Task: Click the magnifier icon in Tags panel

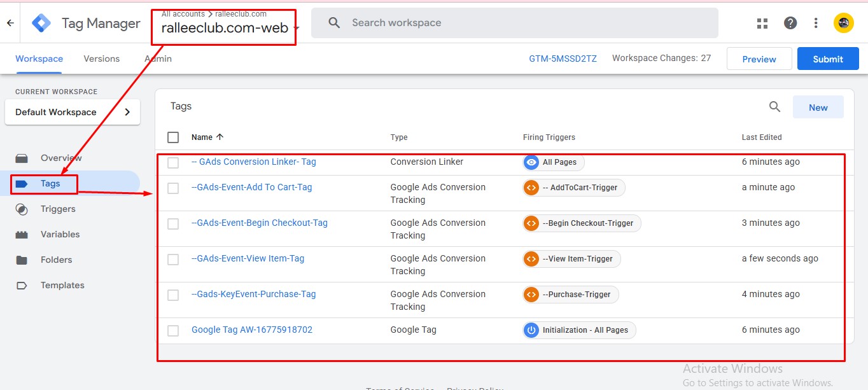Action: [774, 107]
